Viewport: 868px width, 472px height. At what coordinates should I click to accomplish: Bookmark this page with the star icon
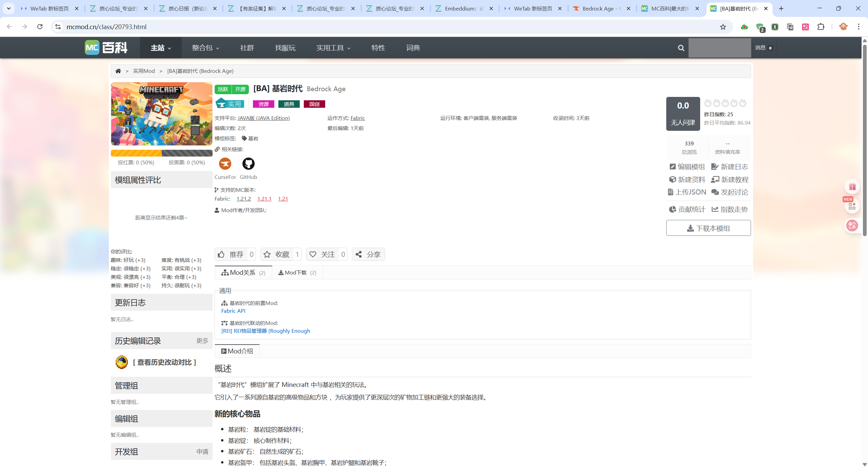coord(723,27)
